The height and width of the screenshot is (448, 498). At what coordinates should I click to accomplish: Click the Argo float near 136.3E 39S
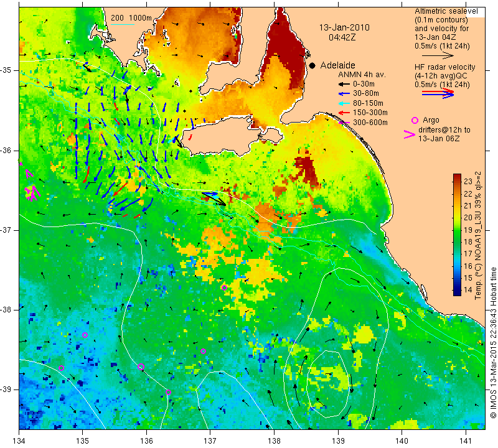click(x=168, y=392)
